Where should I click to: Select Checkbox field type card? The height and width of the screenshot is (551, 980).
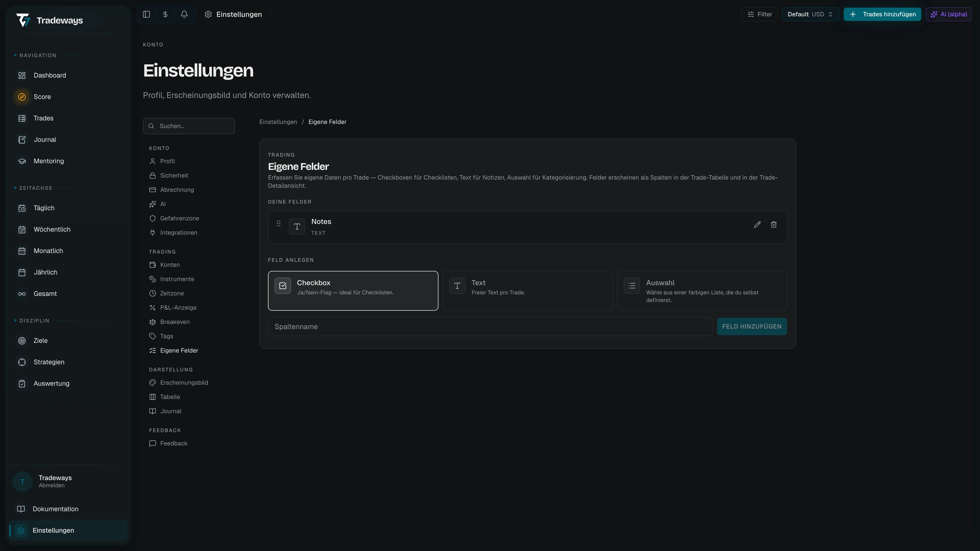point(353,291)
